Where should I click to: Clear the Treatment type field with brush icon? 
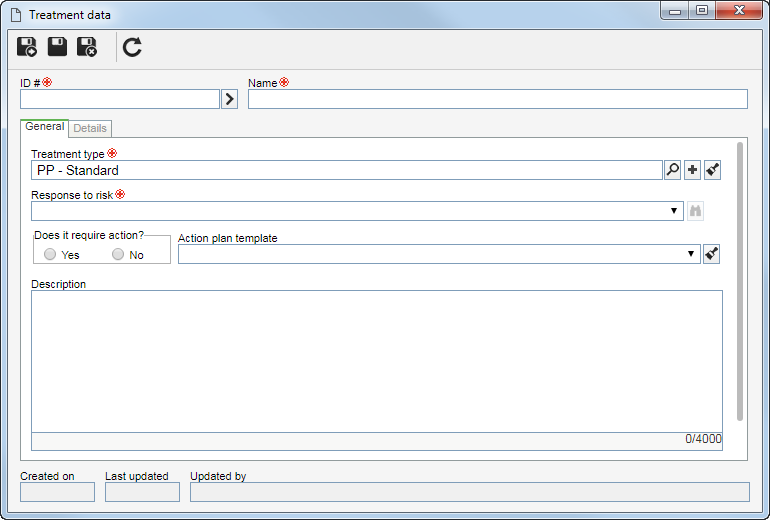713,170
